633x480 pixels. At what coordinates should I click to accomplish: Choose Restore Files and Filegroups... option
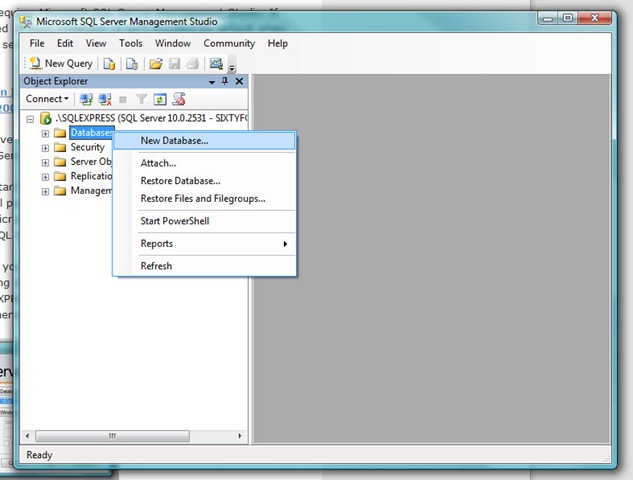pyautogui.click(x=204, y=199)
